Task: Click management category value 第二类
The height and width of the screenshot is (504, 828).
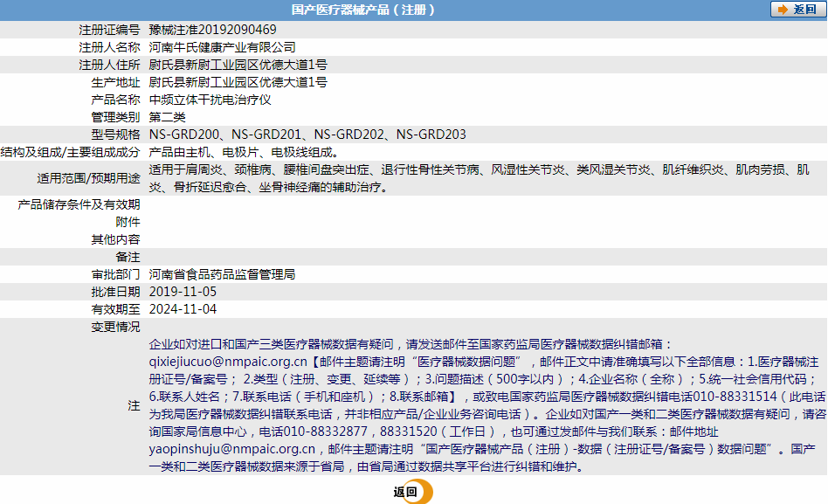Action: 167,117
